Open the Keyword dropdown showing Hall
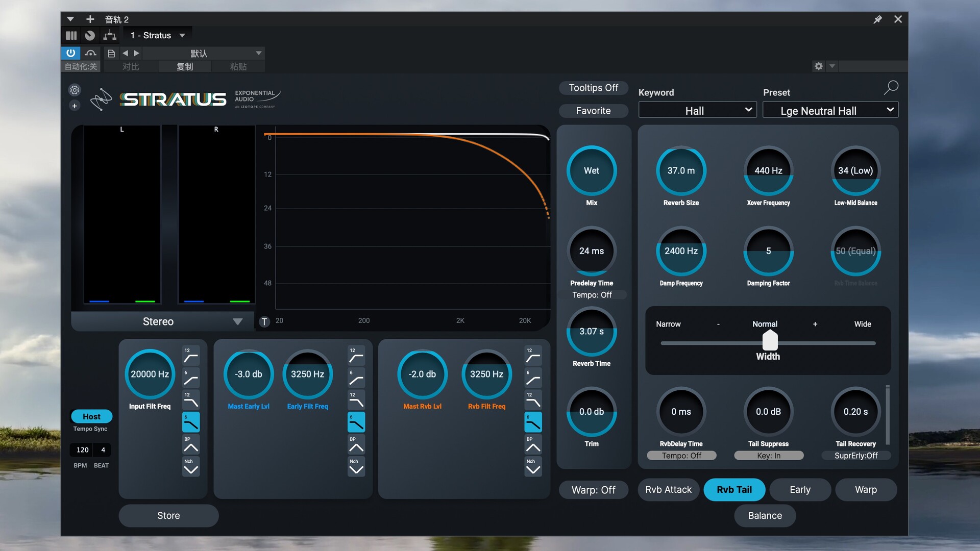Viewport: 980px width, 551px height. (x=697, y=110)
